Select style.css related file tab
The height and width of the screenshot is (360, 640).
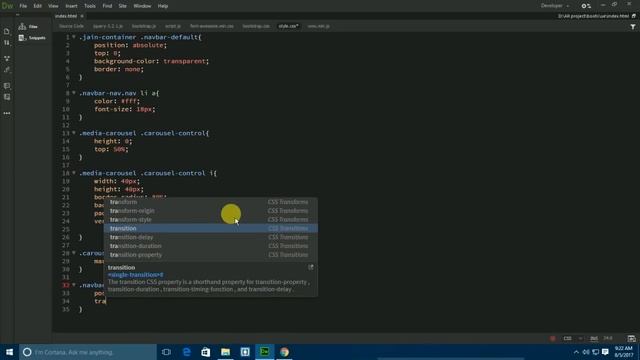point(288,26)
